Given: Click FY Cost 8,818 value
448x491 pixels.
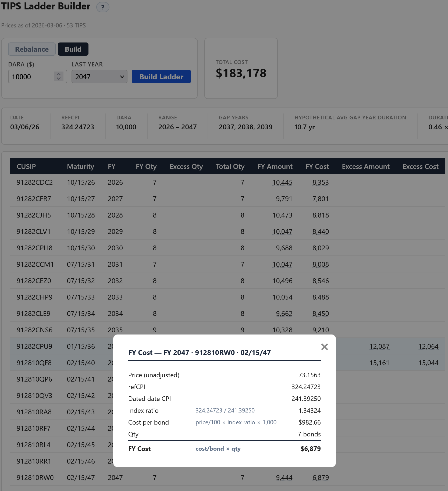Looking at the screenshot, I should (x=321, y=215).
